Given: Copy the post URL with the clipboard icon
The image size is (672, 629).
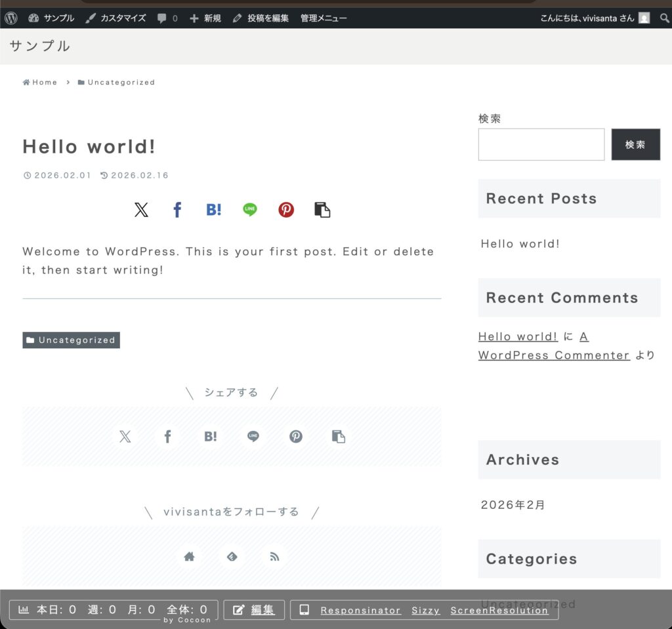Looking at the screenshot, I should [322, 210].
